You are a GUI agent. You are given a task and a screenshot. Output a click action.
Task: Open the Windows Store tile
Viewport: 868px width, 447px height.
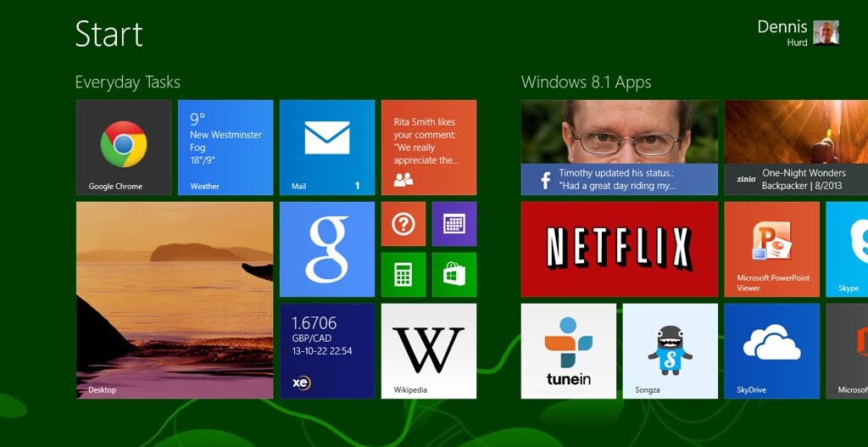tap(454, 275)
